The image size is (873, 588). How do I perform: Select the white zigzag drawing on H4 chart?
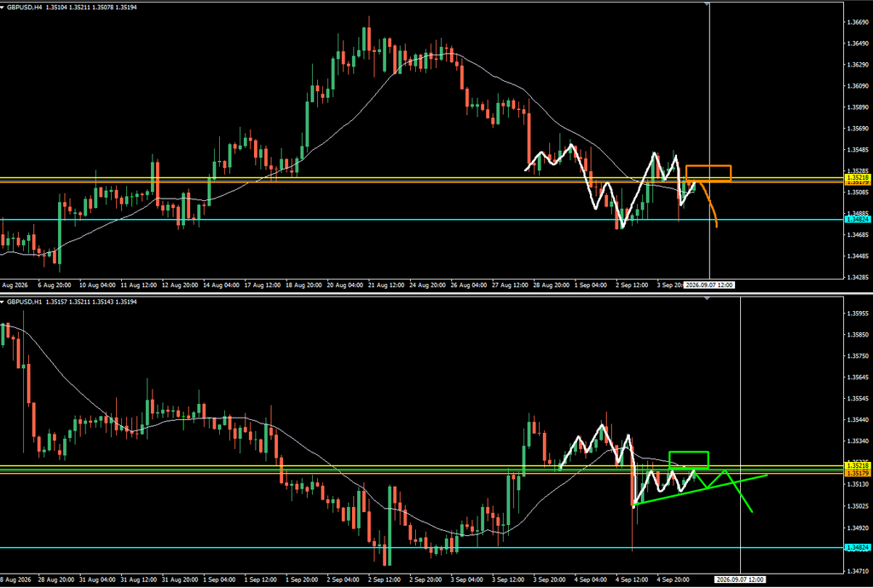tap(610, 187)
